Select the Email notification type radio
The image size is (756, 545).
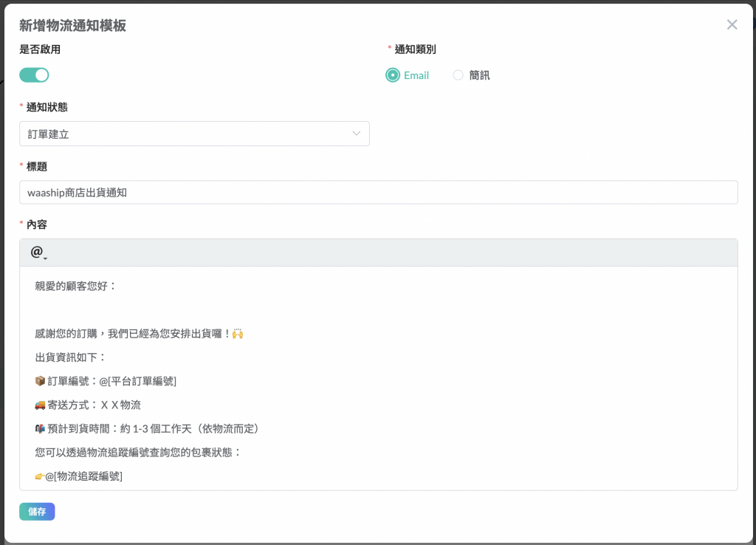tap(393, 75)
